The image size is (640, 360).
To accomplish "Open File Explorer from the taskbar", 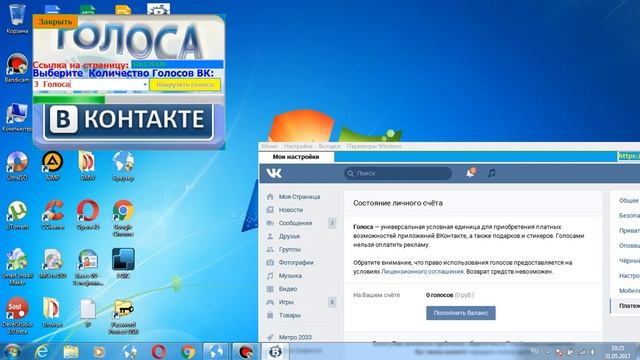I will [71, 351].
